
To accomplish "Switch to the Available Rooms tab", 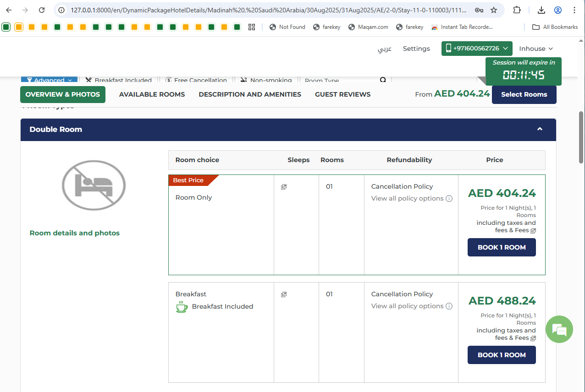I will tap(152, 94).
